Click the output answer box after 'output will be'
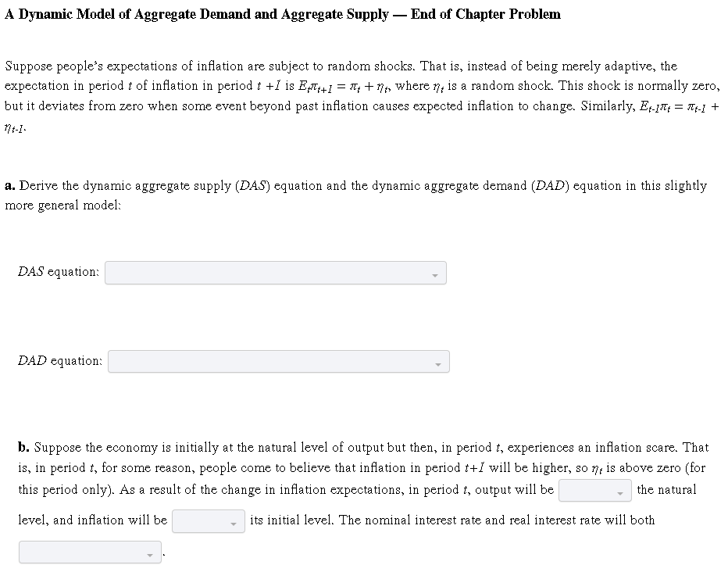Image resolution: width=728 pixels, height=572 pixels. [594, 491]
